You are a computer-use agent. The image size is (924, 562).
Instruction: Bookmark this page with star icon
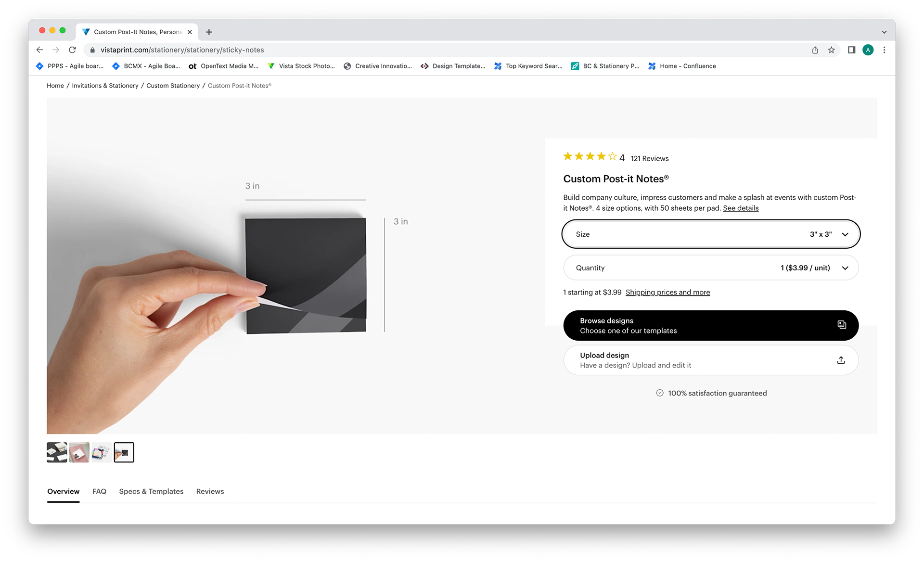[831, 50]
